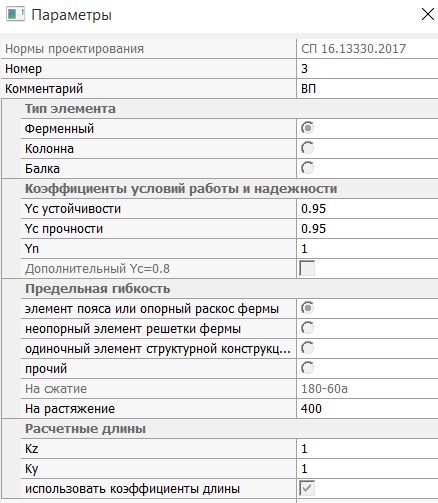Edit the Ky coefficient field
Viewport: 438px width, 503px height.
coord(367,469)
